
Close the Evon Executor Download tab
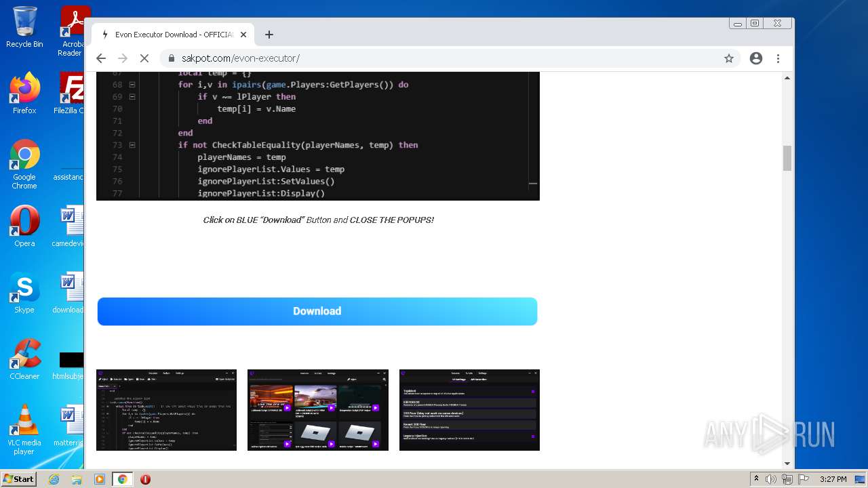243,35
